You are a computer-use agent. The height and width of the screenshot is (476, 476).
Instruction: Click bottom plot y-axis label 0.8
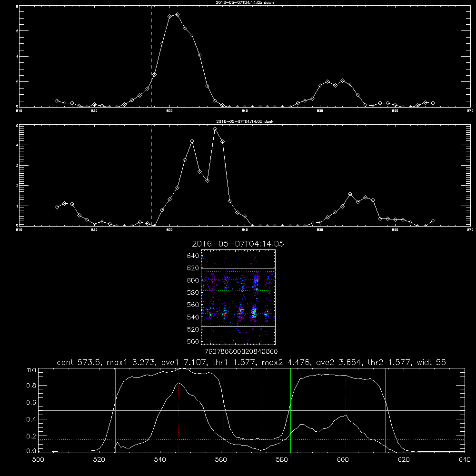click(32, 385)
